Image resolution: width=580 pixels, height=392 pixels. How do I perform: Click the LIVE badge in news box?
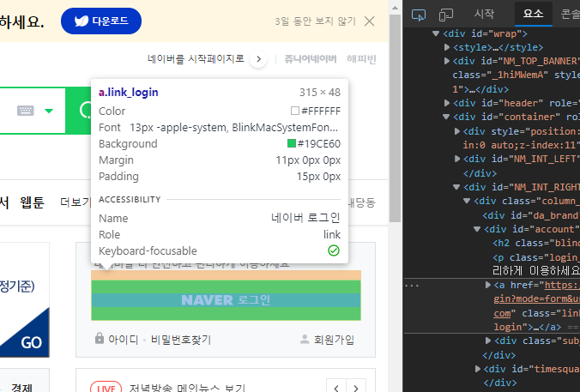106,387
